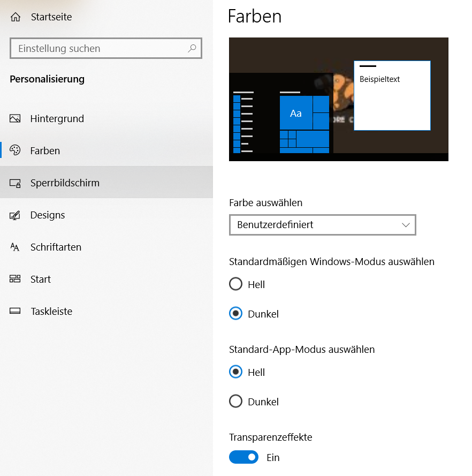Click the 'Ein' toggle state text

[273, 457]
